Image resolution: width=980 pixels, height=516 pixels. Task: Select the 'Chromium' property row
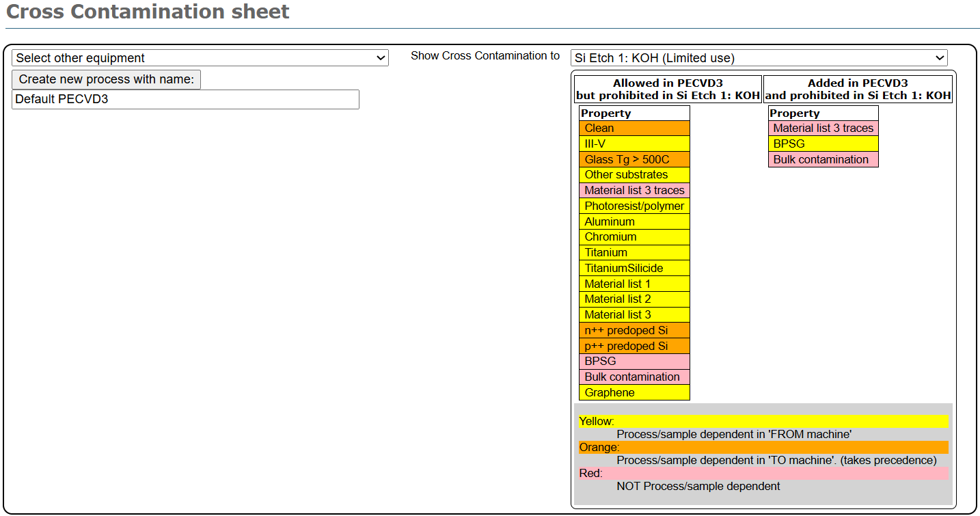634,237
